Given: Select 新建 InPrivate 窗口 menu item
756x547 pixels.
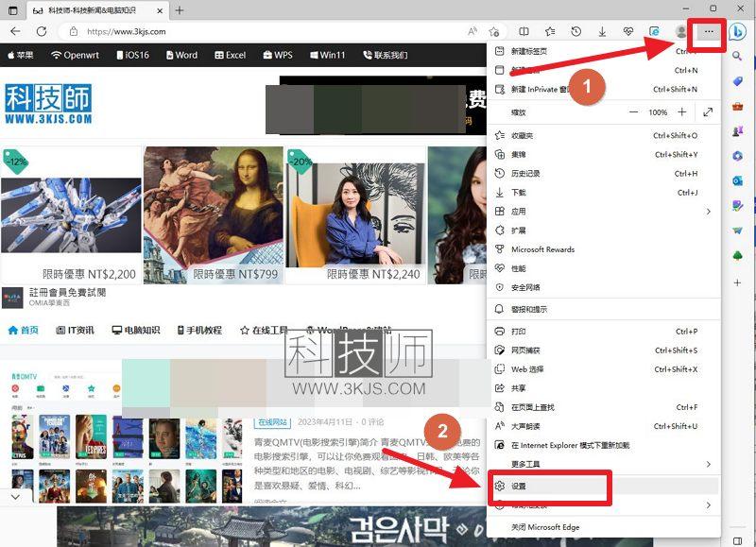Looking at the screenshot, I should tap(603, 89).
